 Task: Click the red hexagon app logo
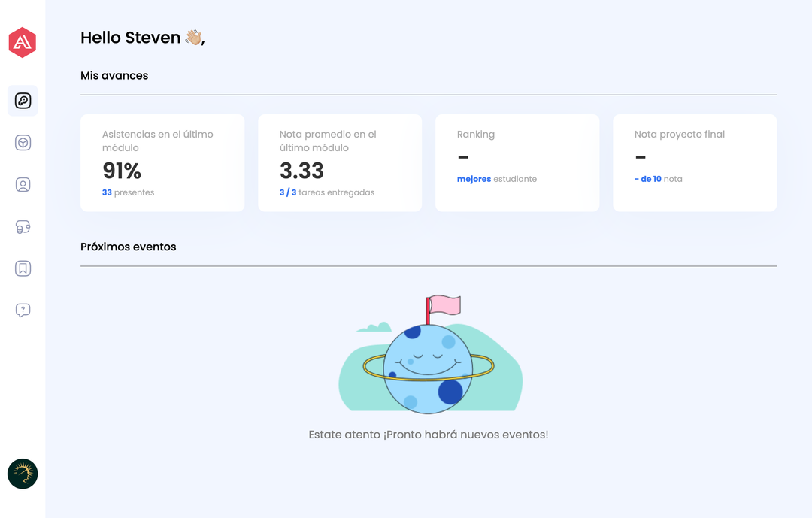coord(23,43)
